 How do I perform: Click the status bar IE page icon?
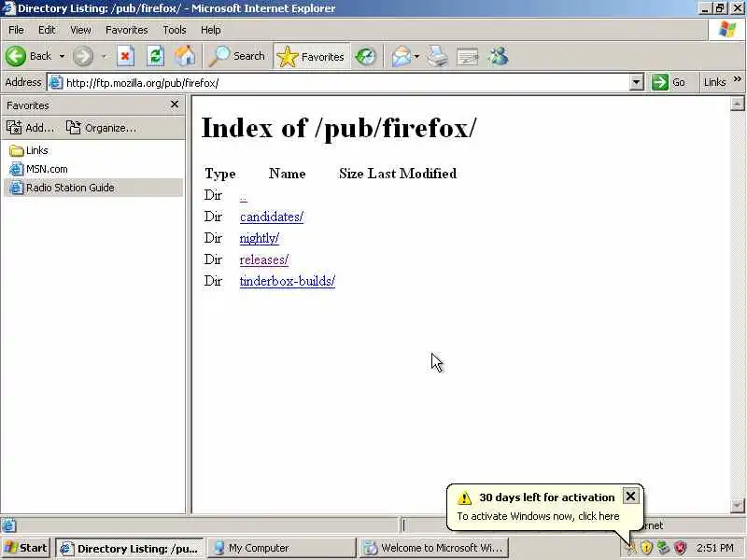8,525
